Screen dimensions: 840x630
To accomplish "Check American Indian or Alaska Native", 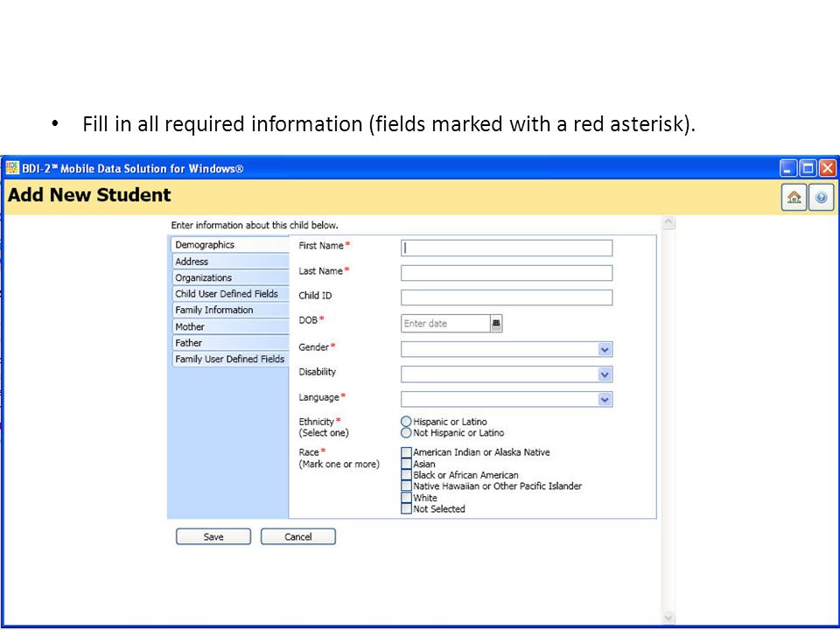I will point(406,452).
